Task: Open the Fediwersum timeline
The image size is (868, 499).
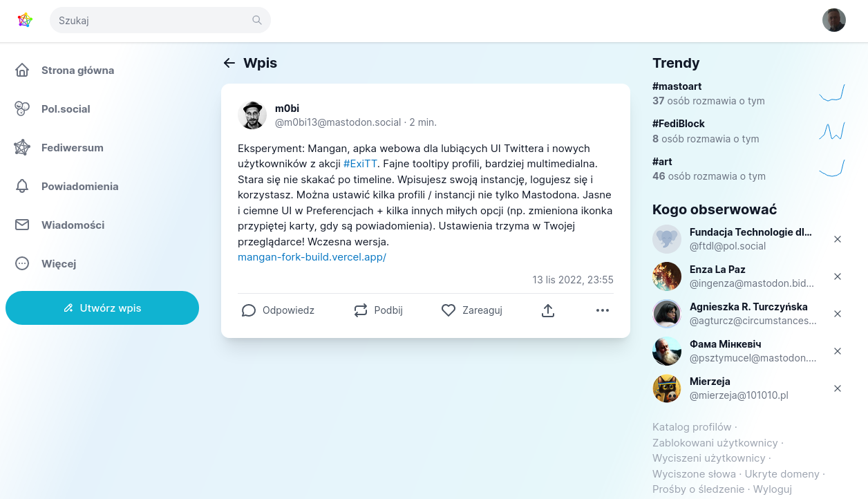Action: (x=72, y=148)
